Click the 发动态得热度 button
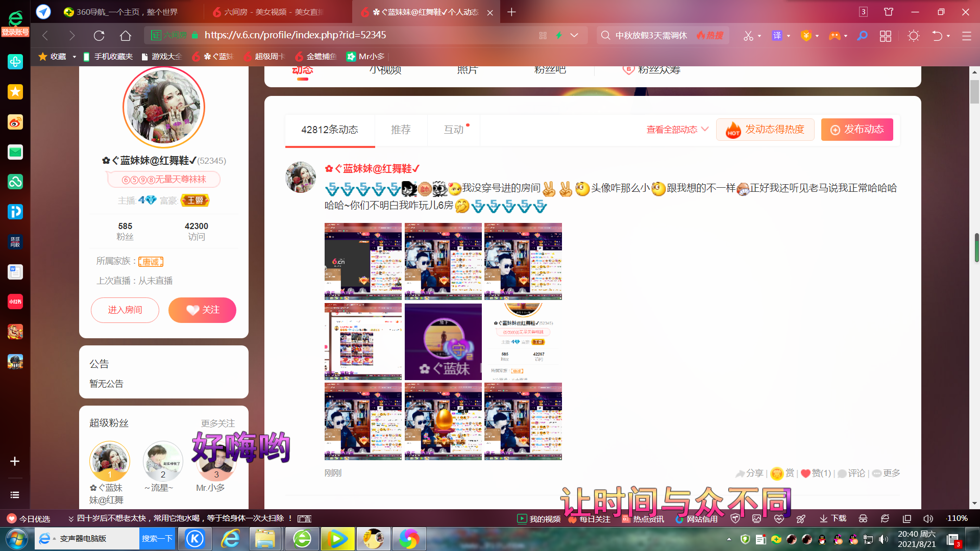The width and height of the screenshot is (980, 551). [x=765, y=130]
